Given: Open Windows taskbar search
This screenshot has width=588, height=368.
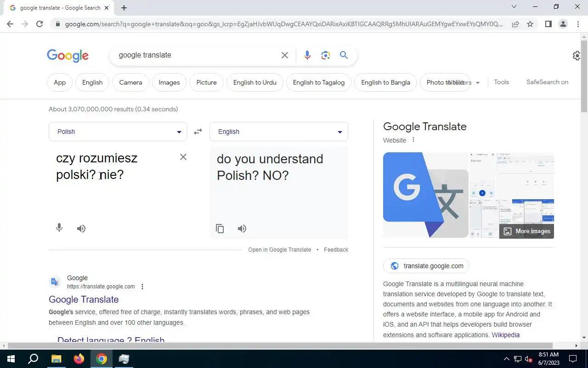Looking at the screenshot, I should coord(33,359).
